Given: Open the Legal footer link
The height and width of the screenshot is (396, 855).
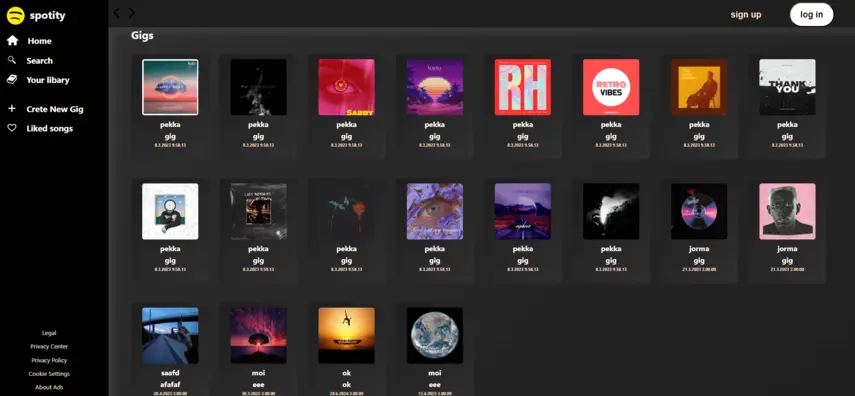Looking at the screenshot, I should coord(49,333).
